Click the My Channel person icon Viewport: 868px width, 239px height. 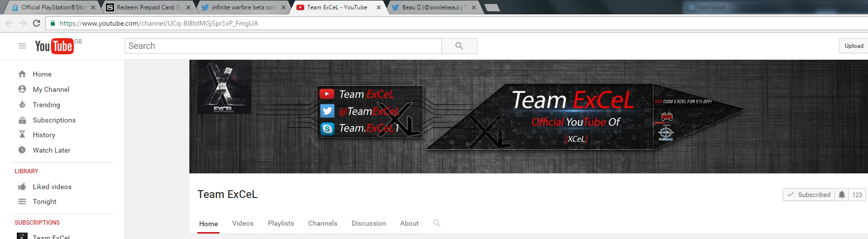point(22,89)
